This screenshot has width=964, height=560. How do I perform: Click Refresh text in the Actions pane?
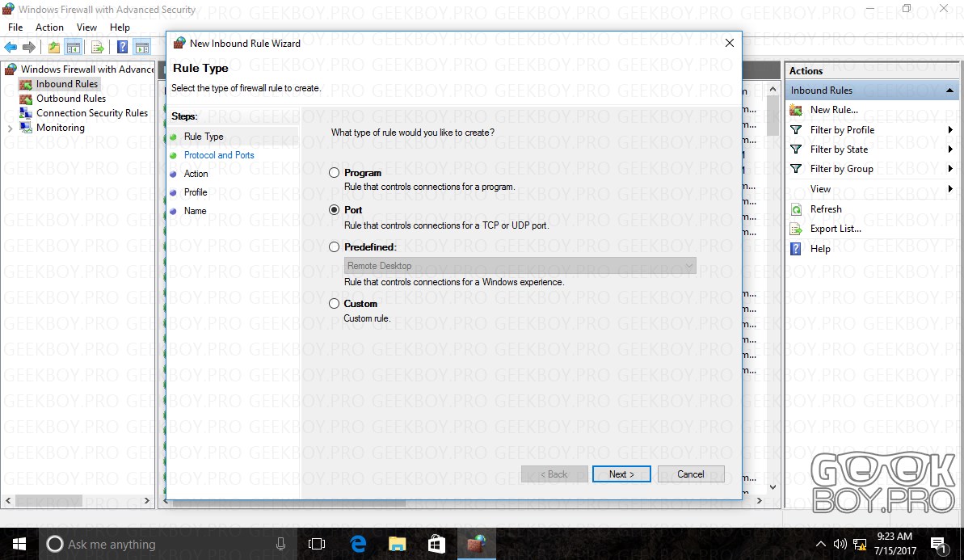[x=826, y=209]
